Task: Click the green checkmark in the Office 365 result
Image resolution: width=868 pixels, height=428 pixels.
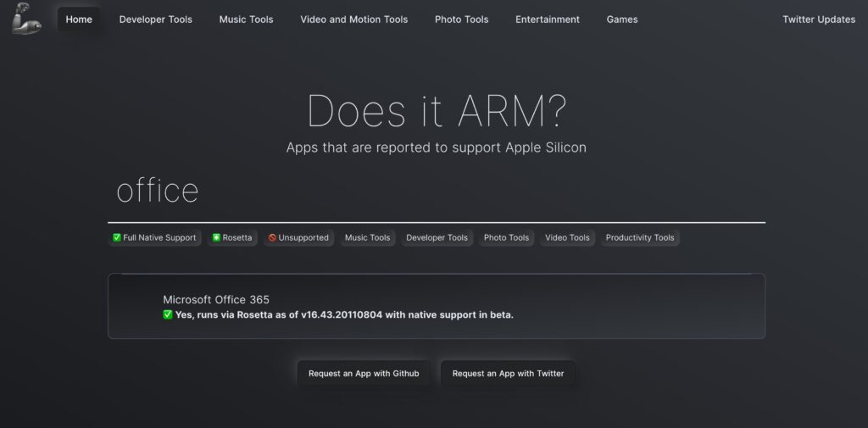Action: [168, 314]
